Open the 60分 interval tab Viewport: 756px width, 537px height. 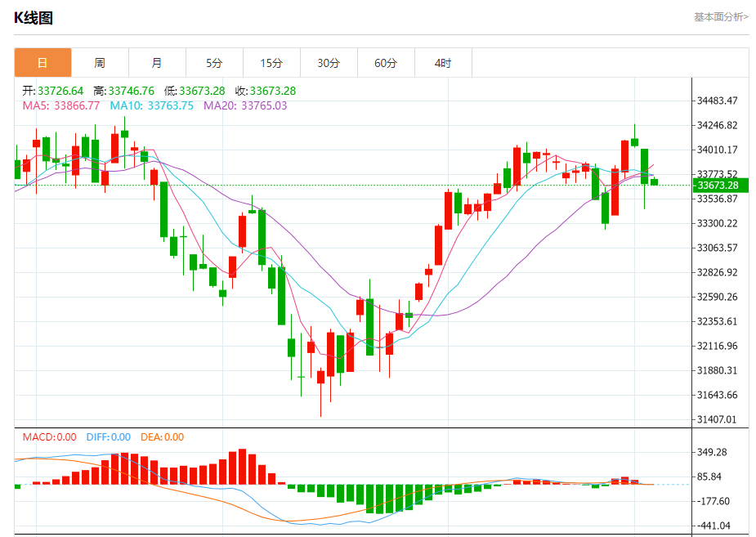point(386,63)
